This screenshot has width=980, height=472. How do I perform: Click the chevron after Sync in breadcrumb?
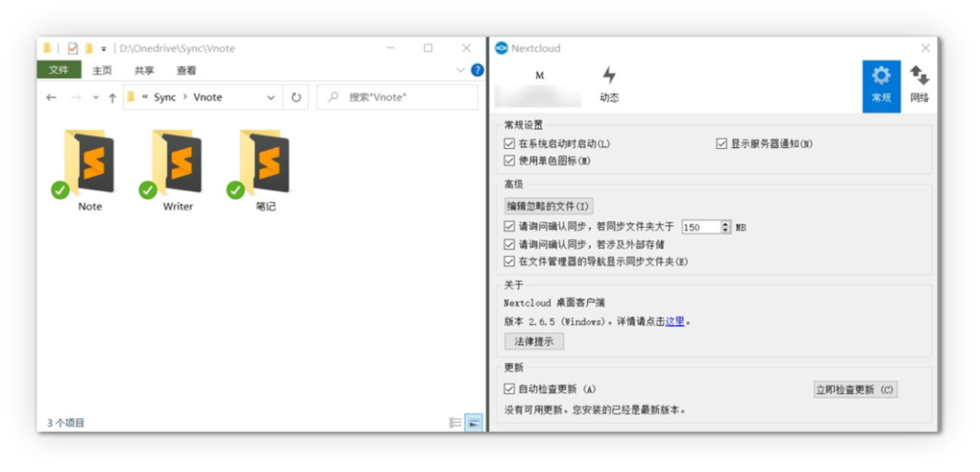[x=185, y=97]
